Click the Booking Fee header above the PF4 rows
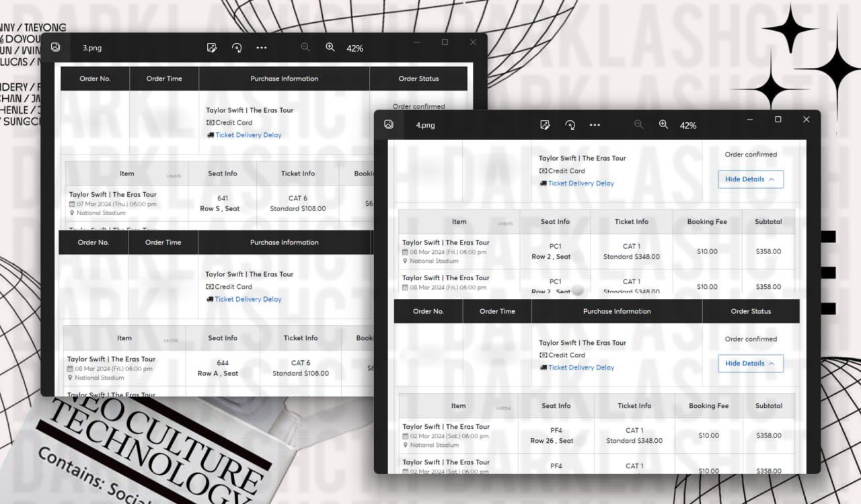This screenshot has height=504, width=861. click(x=708, y=406)
